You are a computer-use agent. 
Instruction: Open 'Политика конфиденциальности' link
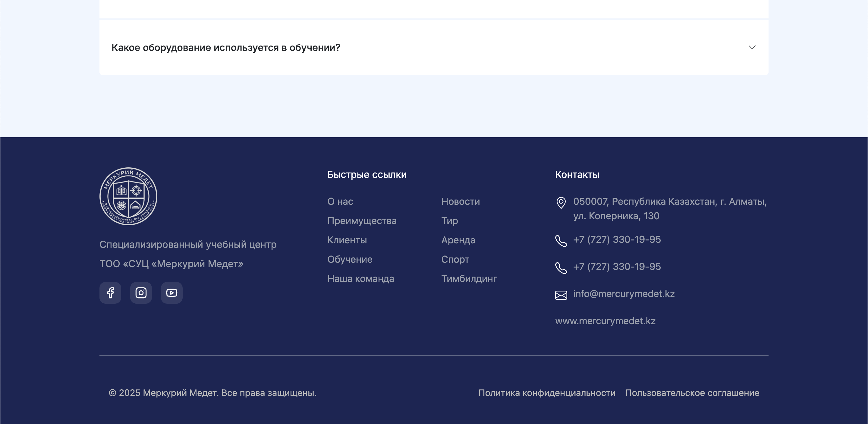546,393
